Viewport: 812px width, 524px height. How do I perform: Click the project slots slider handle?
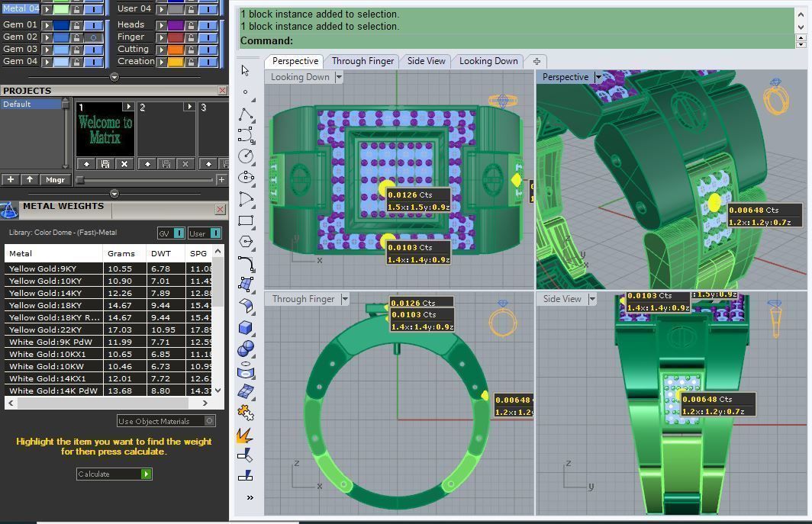(79, 180)
